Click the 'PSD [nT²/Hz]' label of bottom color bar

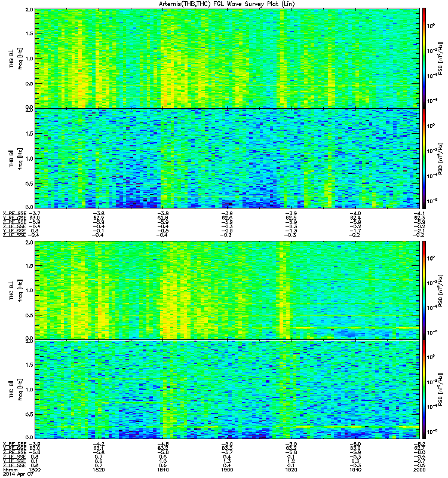coord(440,390)
